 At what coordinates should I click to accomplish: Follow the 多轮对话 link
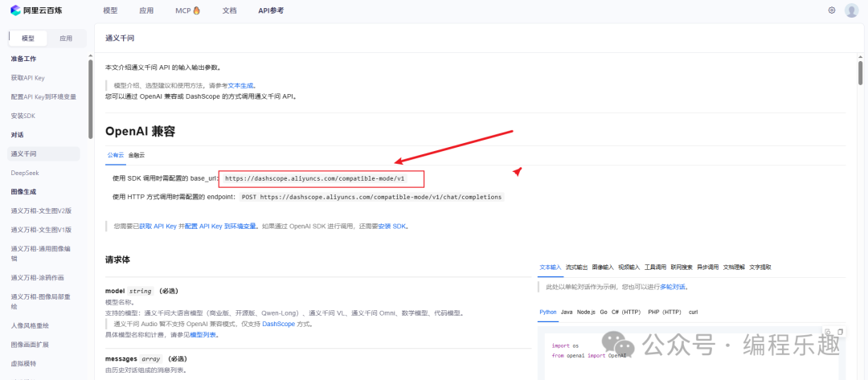click(x=674, y=287)
